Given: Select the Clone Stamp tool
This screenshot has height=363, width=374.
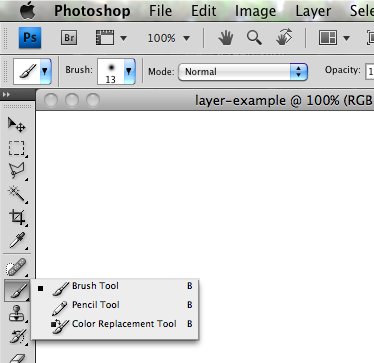Looking at the screenshot, I should [17, 313].
